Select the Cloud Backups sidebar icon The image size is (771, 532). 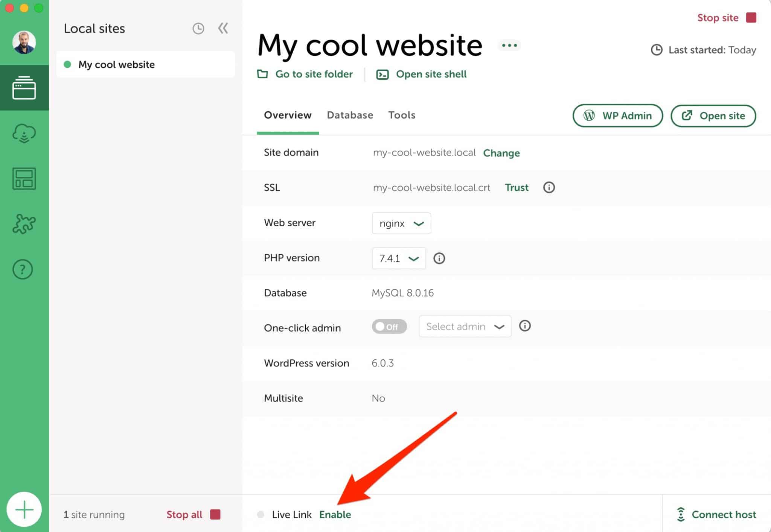tap(23, 133)
